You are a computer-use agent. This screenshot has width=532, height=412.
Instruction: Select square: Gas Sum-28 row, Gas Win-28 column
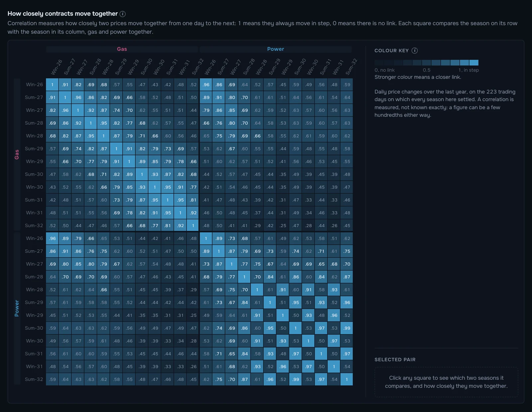coord(104,123)
